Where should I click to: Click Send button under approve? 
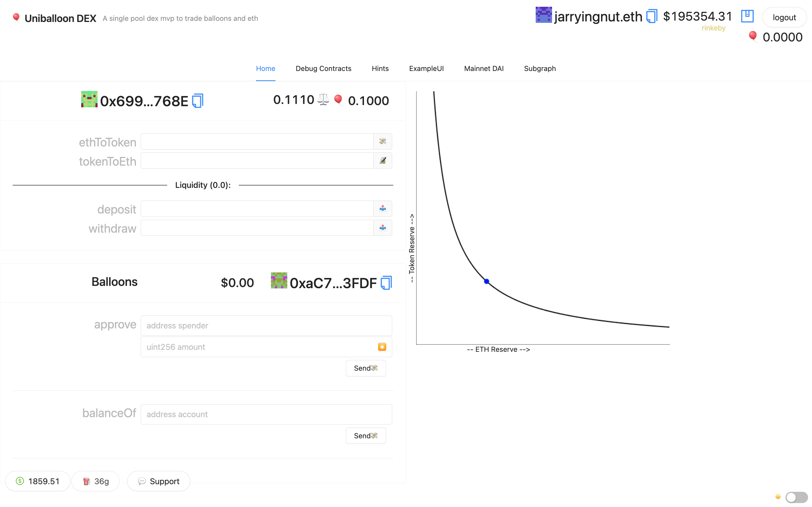coord(365,368)
